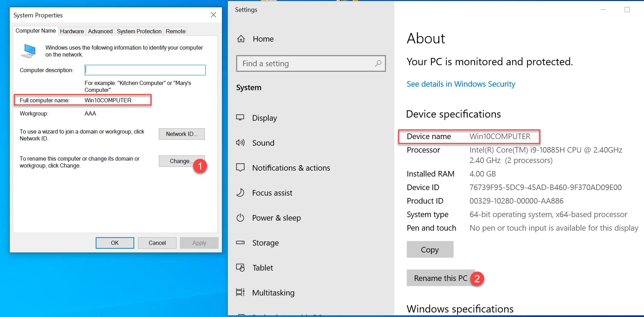This screenshot has height=317, width=644.
Task: Click the Power & sleep icon
Action: [240, 217]
